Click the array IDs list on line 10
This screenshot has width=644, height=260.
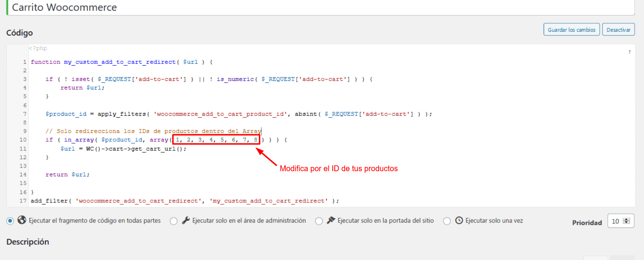216,140
